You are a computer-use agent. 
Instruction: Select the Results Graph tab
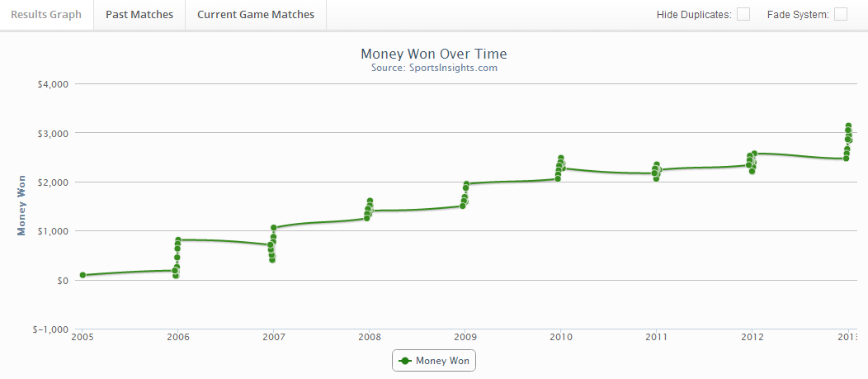46,15
